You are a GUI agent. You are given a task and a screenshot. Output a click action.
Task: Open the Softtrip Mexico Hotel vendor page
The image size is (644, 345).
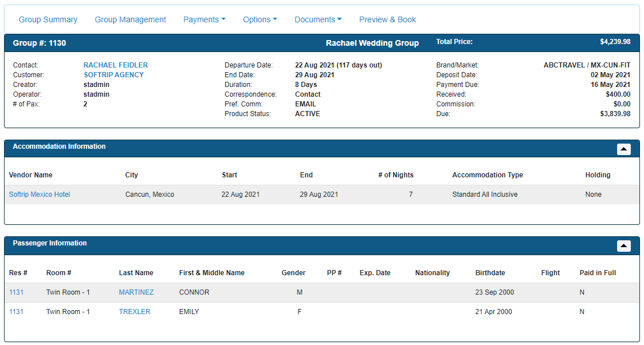[39, 194]
